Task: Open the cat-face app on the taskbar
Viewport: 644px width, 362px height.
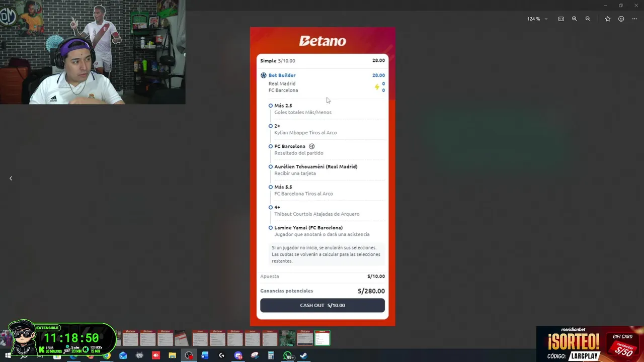Action: coord(139,355)
